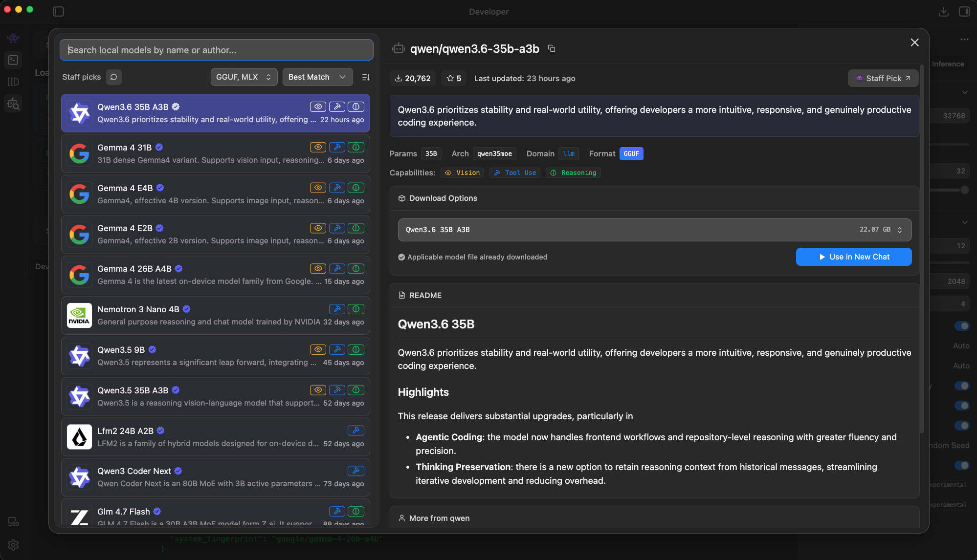Select the Developer terminal icon in the sidebar
Viewport: 977px width, 560px height.
tap(14, 60)
